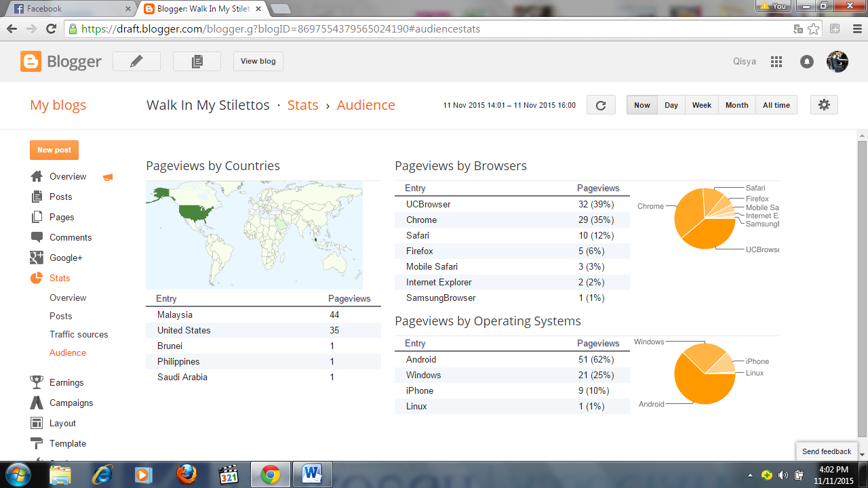
Task: Open Stats Overview in sidebar
Action: coord(68,298)
